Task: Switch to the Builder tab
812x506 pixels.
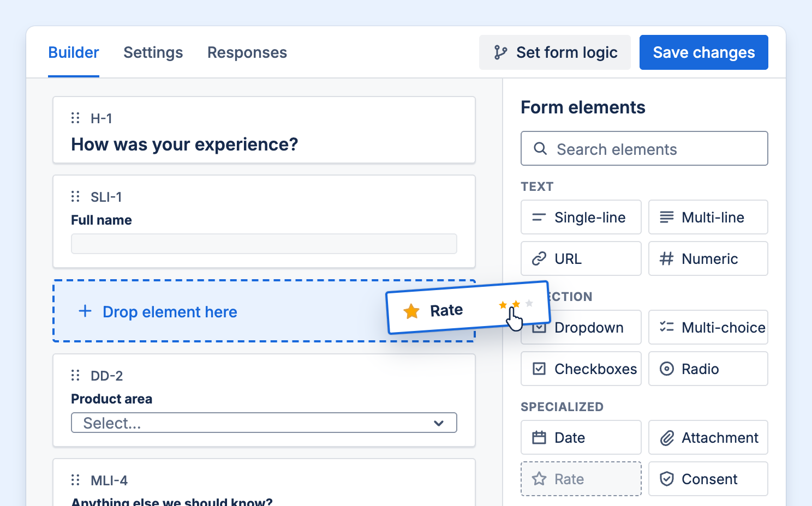Action: (74, 52)
